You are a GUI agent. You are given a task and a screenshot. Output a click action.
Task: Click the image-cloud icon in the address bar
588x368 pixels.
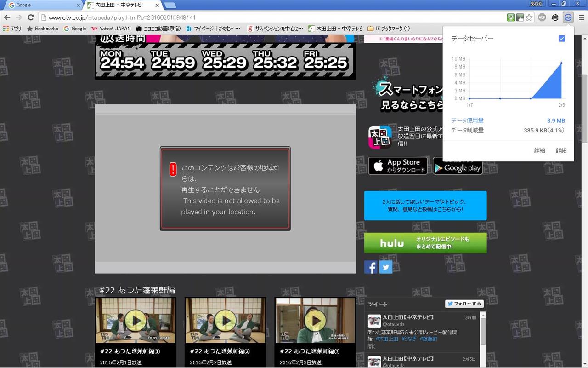click(x=520, y=17)
